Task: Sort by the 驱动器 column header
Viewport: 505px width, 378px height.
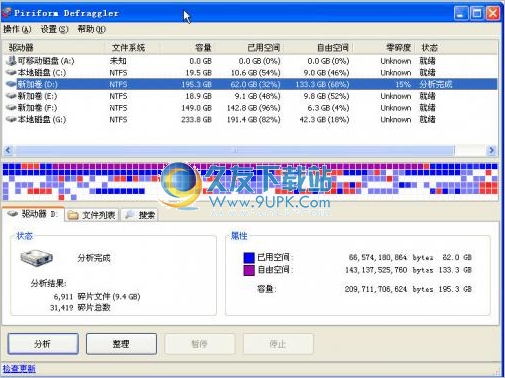Action: pos(55,48)
